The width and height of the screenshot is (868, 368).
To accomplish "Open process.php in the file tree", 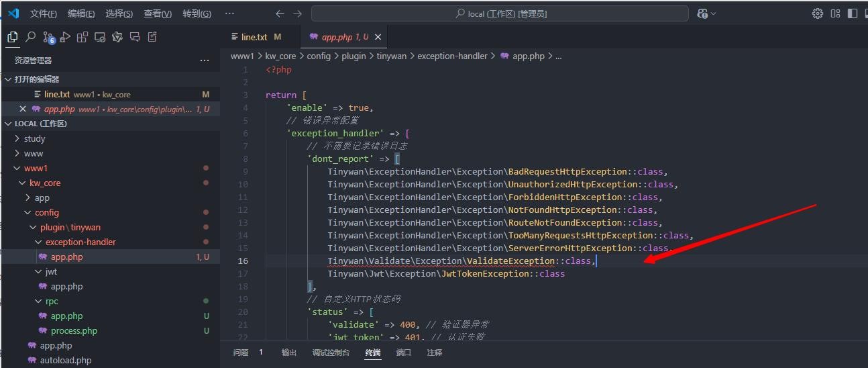I will [x=110, y=331].
